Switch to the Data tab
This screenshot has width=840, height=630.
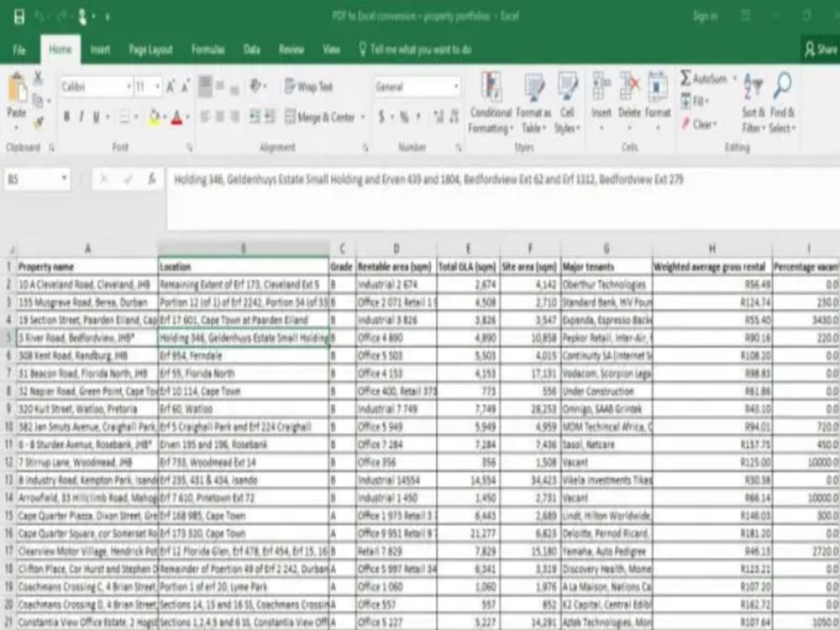pos(252,50)
